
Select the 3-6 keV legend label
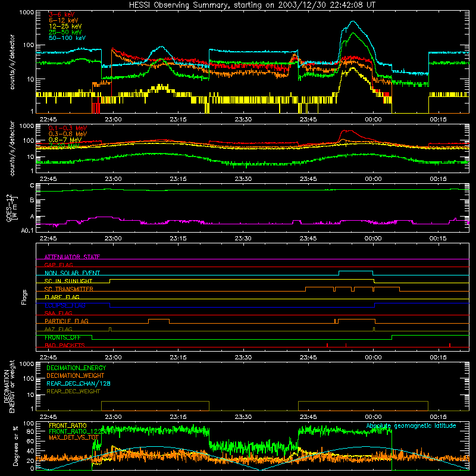click(62, 14)
